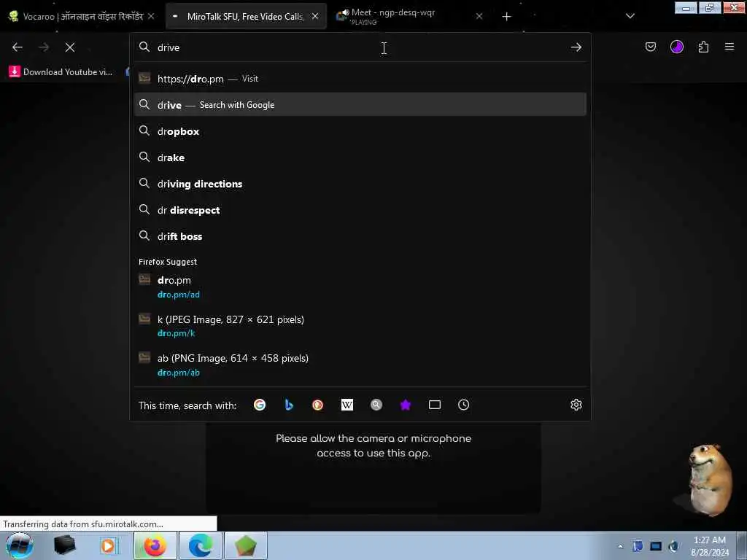This screenshot has height=560, width=747.
Task: Open the black folder taskbar icon
Action: tap(65, 545)
